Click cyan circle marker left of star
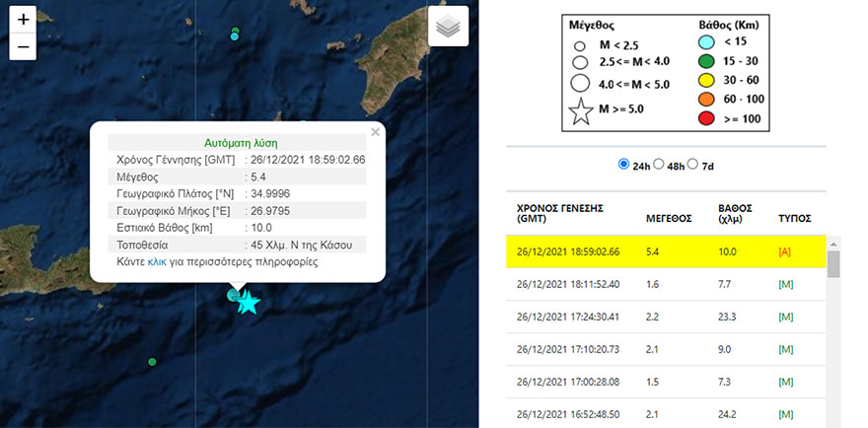 point(234,294)
